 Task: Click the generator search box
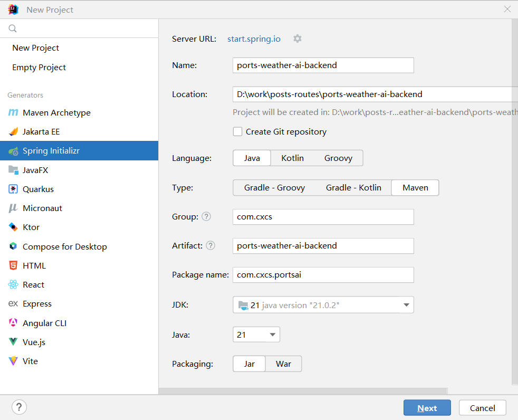coord(79,28)
